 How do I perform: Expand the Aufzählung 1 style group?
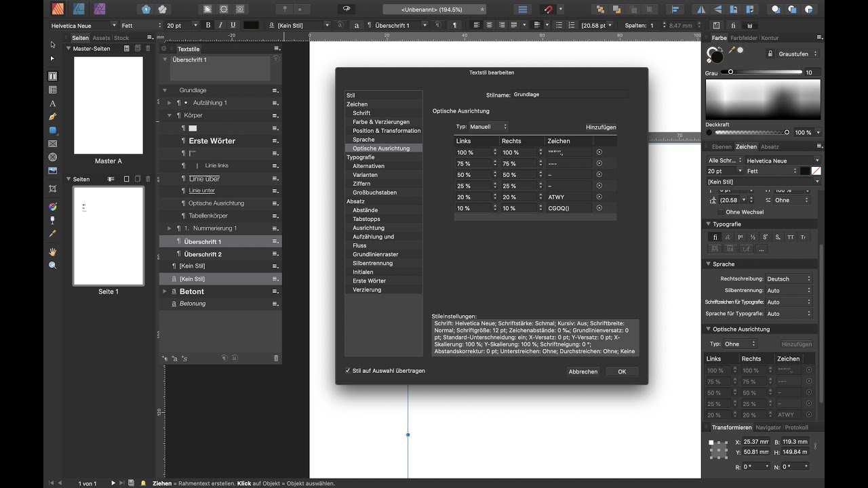[170, 103]
